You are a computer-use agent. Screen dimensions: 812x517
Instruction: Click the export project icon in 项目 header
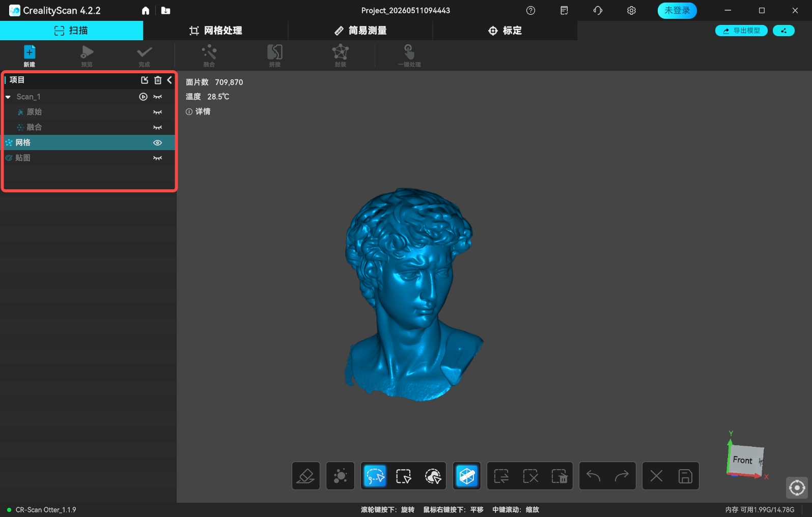pyautogui.click(x=145, y=80)
